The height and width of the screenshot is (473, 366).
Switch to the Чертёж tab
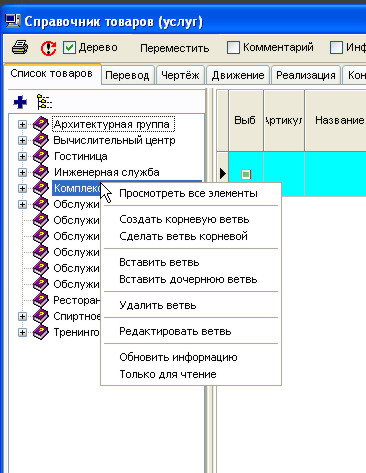click(180, 75)
